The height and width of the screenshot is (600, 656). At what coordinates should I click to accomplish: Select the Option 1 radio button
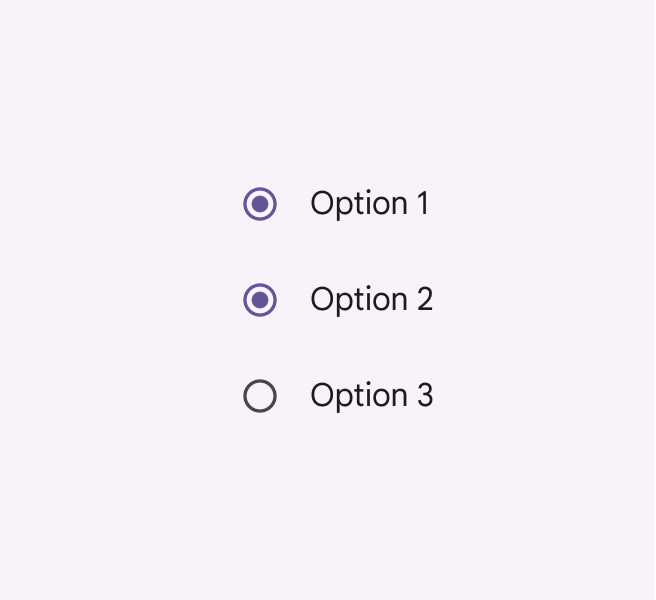260,204
